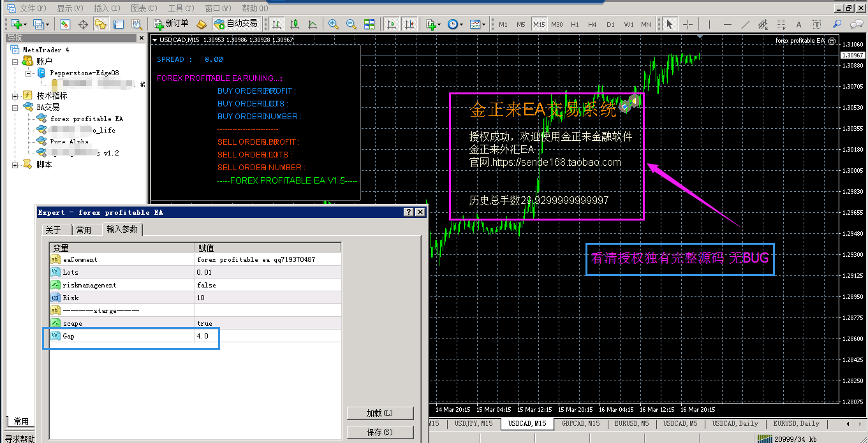Open the MetaEditor book icon
The image size is (868, 443).
pyautogui.click(x=202, y=24)
